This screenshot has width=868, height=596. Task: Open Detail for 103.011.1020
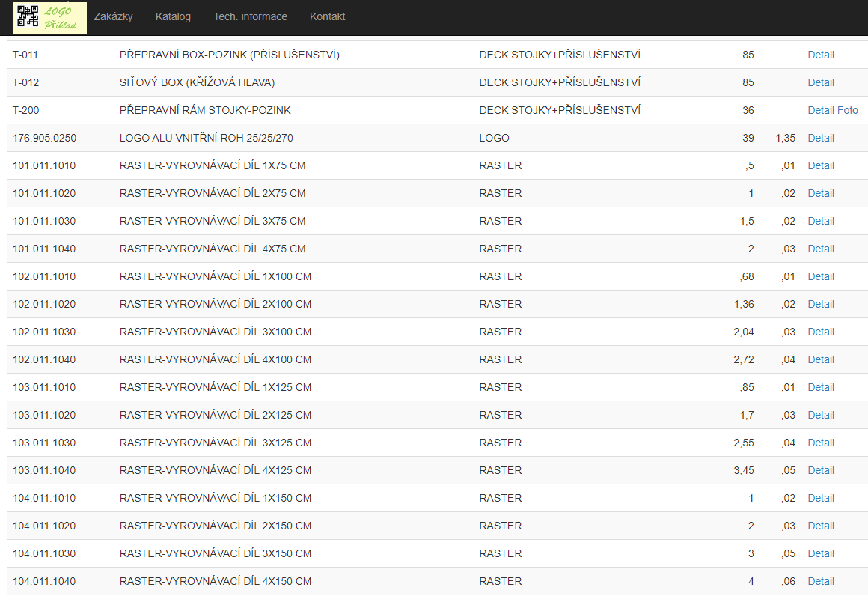820,415
